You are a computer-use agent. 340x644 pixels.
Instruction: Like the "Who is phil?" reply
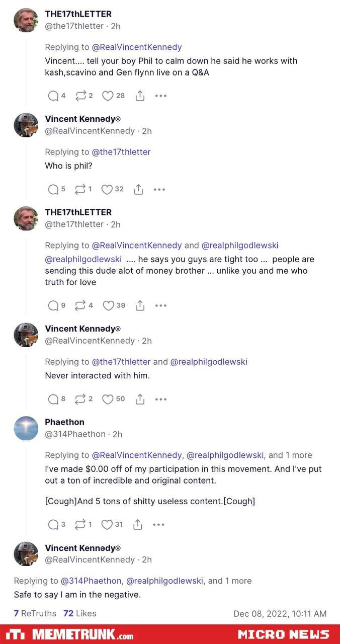107,189
